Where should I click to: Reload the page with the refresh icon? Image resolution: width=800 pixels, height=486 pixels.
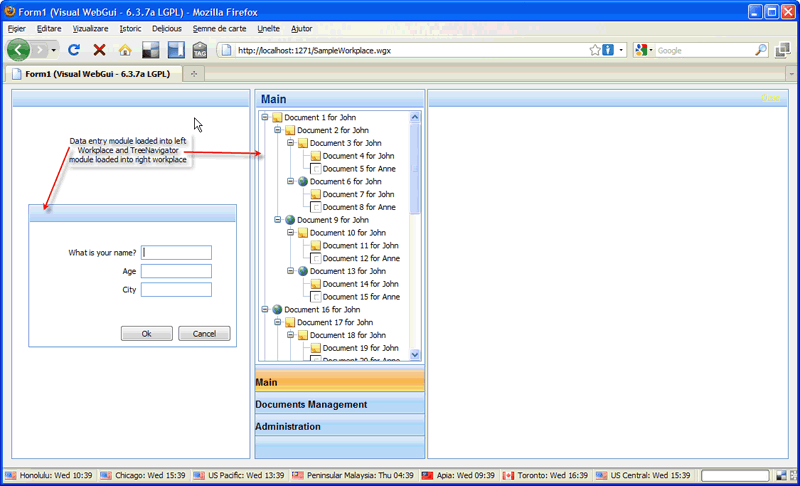coord(74,50)
